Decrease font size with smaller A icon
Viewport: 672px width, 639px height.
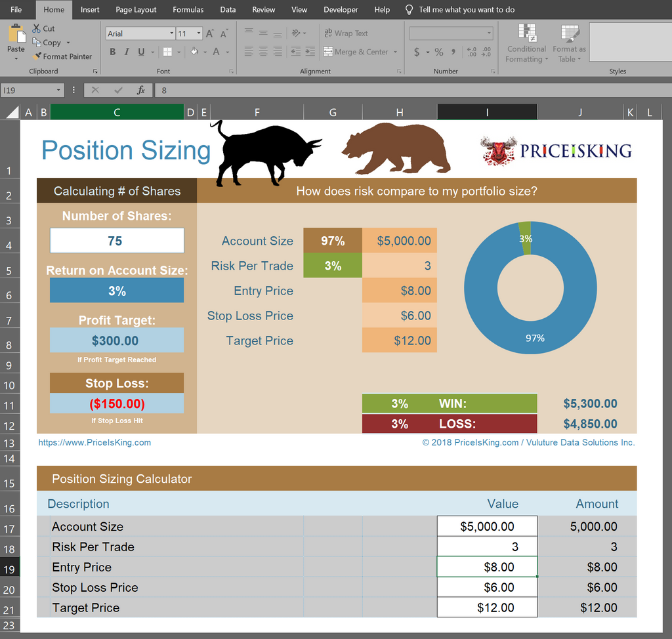pos(224,33)
